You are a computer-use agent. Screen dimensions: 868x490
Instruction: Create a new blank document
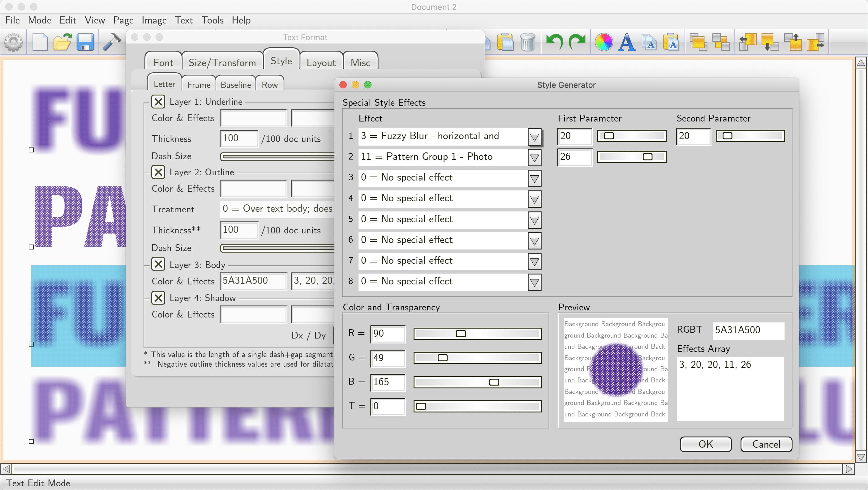pos(40,42)
